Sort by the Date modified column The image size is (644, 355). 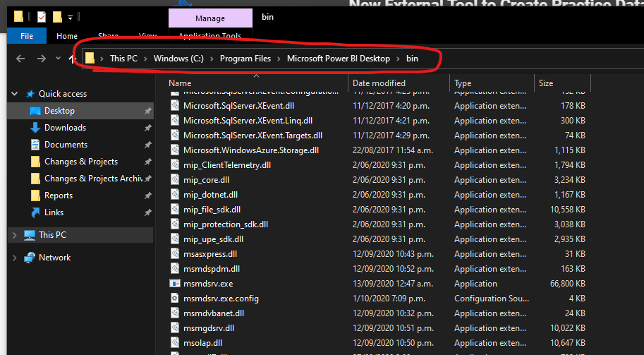point(379,83)
